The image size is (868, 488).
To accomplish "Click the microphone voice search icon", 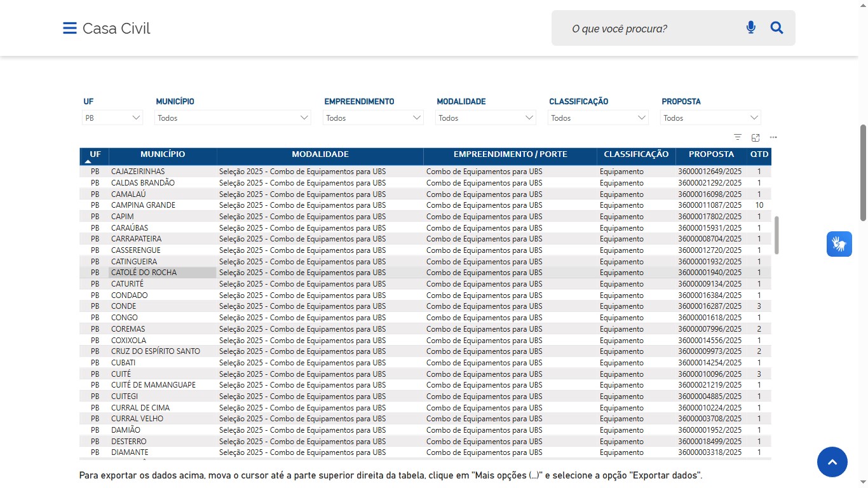I will 750,28.
